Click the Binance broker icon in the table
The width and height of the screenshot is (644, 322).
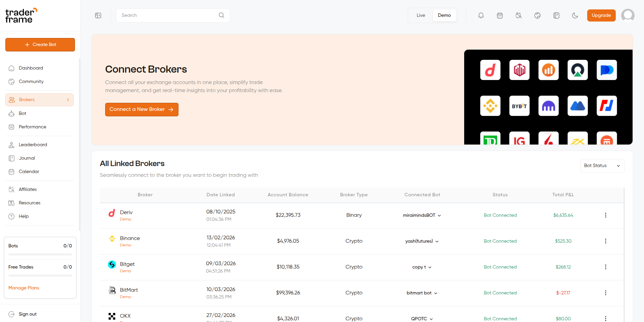pyautogui.click(x=112, y=239)
